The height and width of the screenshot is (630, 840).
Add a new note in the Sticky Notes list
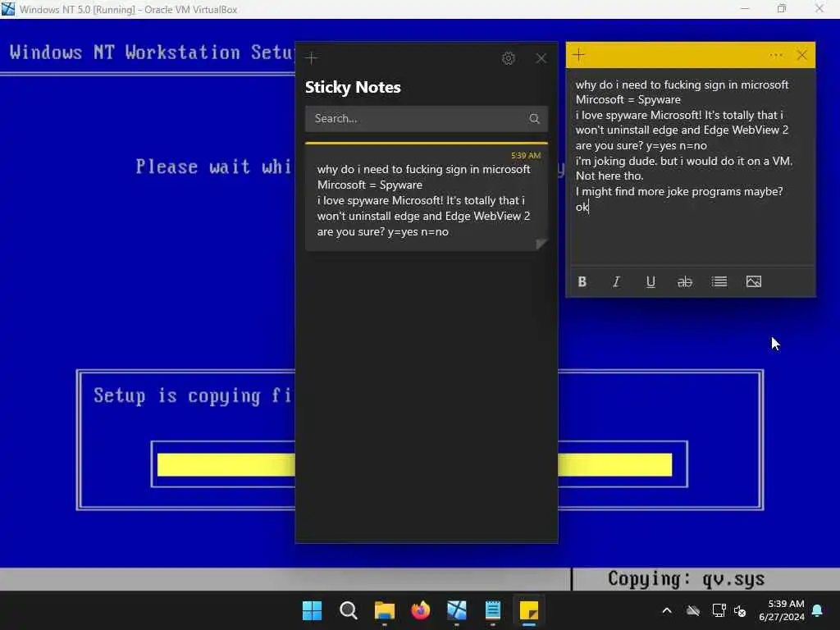pyautogui.click(x=311, y=58)
